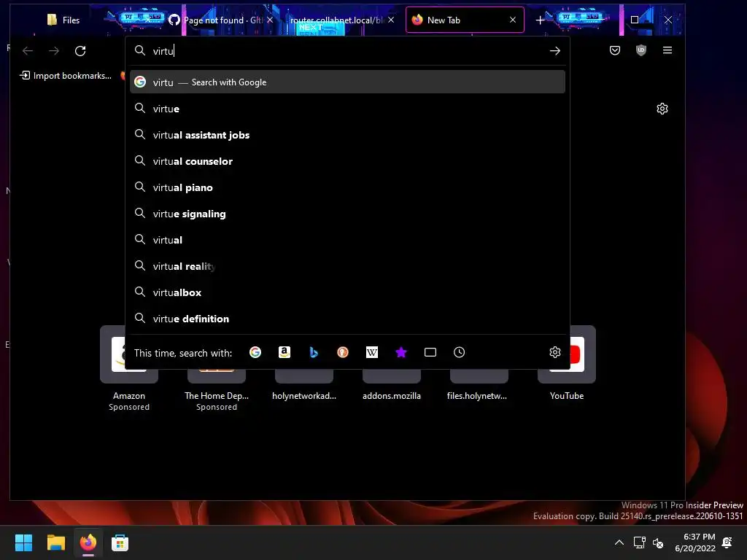Close the New Tab tab

pyautogui.click(x=513, y=20)
